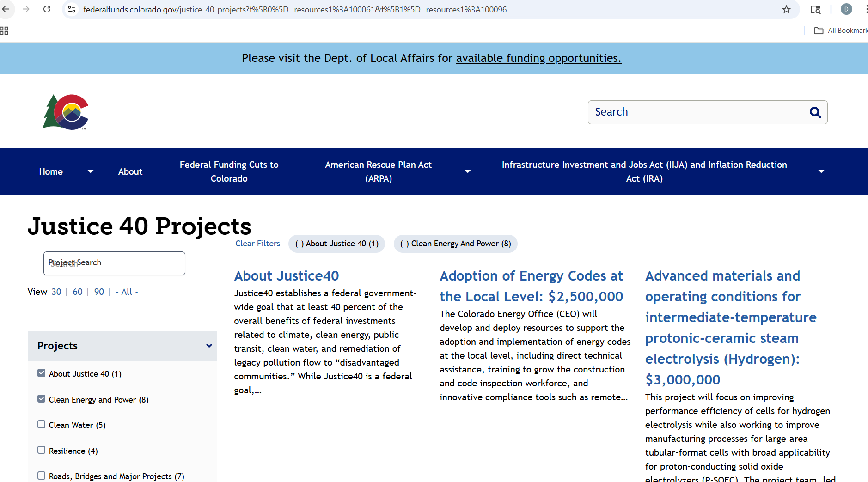
Task: Check the Resilience filter checkbox
Action: coord(42,450)
